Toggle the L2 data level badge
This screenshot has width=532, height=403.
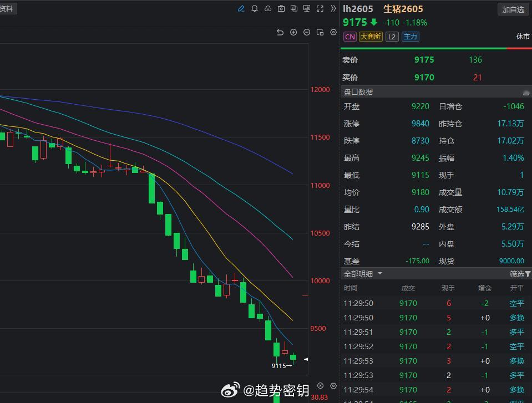[392, 37]
